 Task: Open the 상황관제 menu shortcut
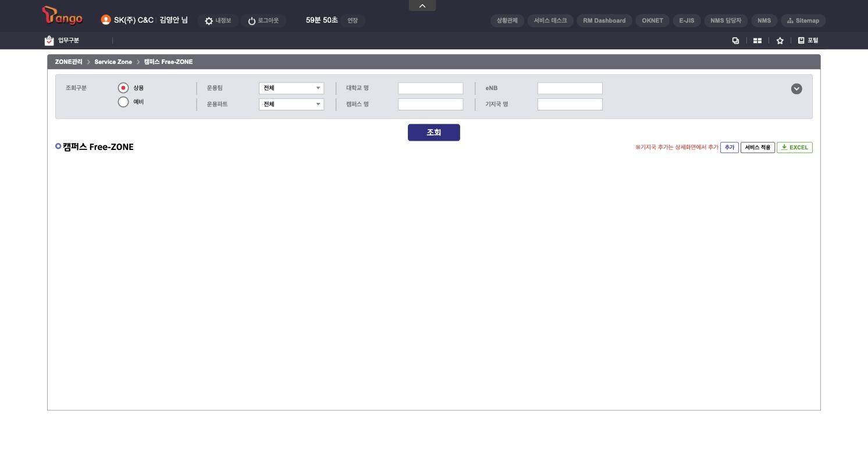(507, 21)
